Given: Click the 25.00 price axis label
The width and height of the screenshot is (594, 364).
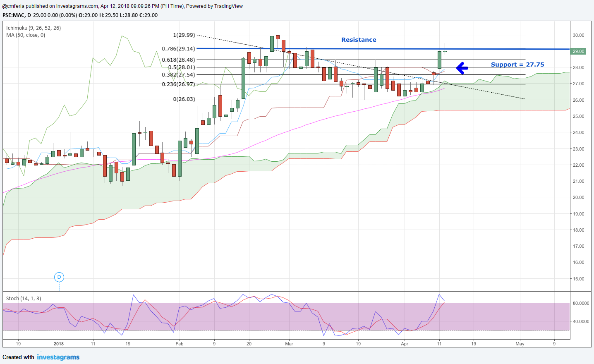Looking at the screenshot, I should 578,116.
